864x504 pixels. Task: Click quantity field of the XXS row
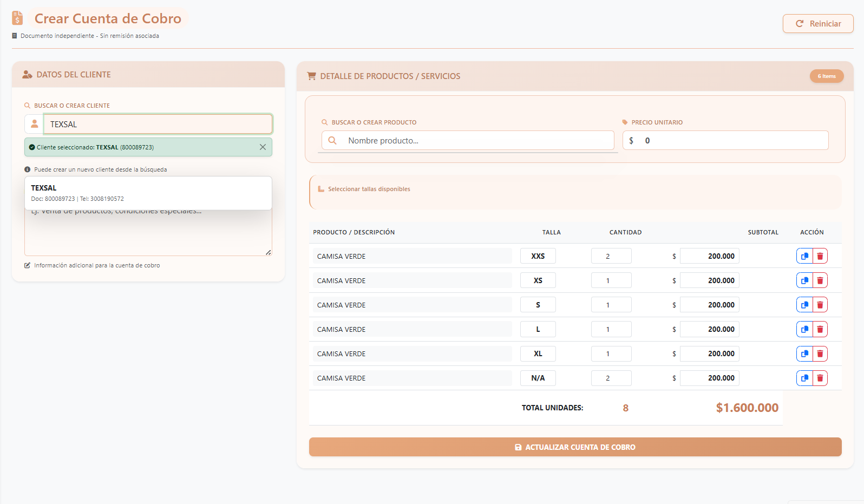[611, 256]
